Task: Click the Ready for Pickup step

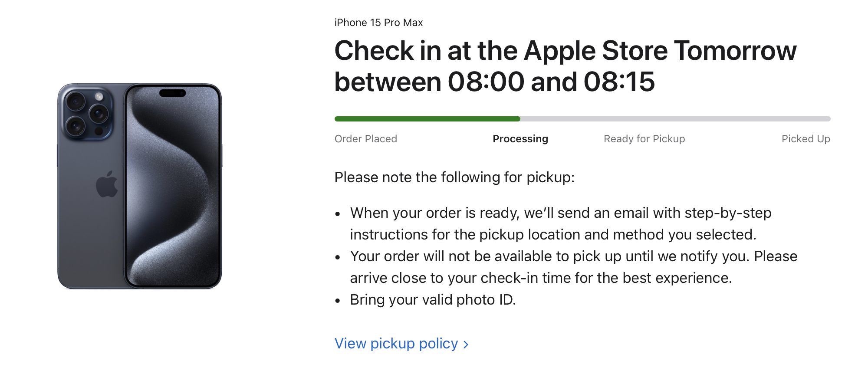Action: point(644,139)
